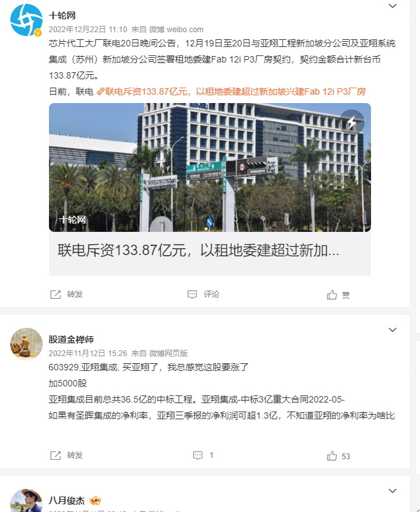Screen dimensions: 420x512
Task: Open the single comment on 股道金禅师 post
Action: click(203, 455)
